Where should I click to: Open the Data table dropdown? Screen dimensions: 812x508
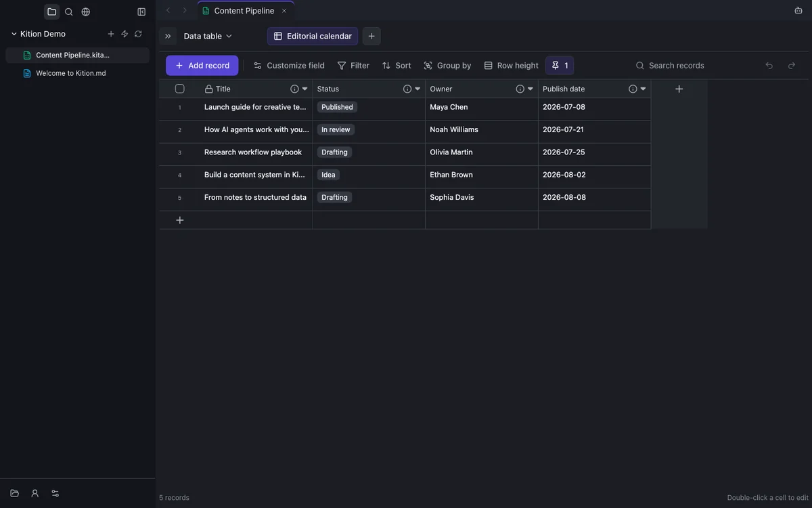tap(208, 36)
